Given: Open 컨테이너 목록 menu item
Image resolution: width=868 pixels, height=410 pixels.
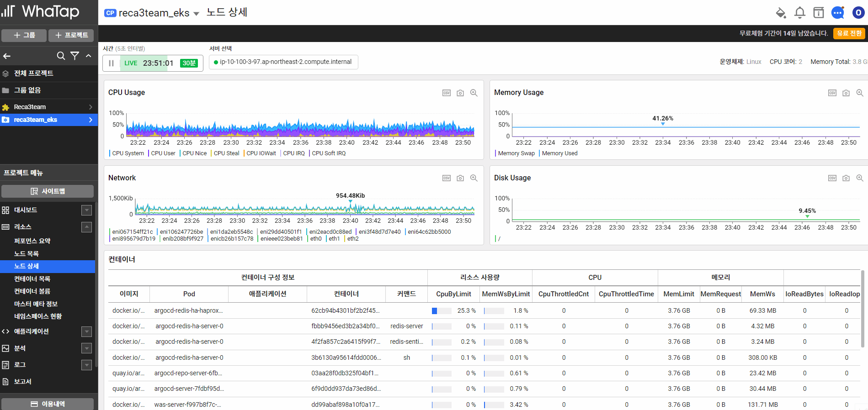Looking at the screenshot, I should tap(32, 279).
